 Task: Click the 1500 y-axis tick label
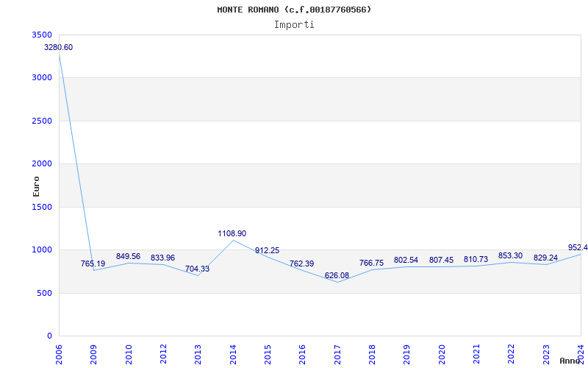point(43,208)
